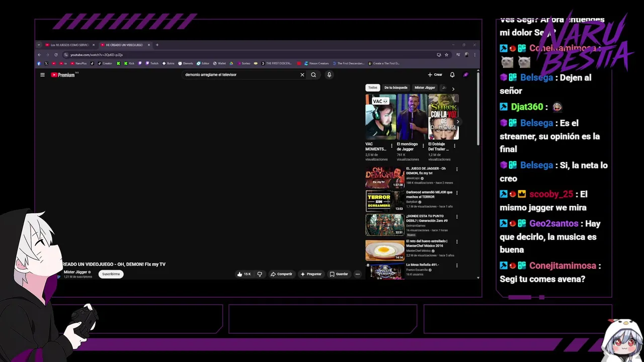Viewport: 644px width, 362px height.
Task: Open the TikTok Creator bookmark
Action: (x=105, y=63)
